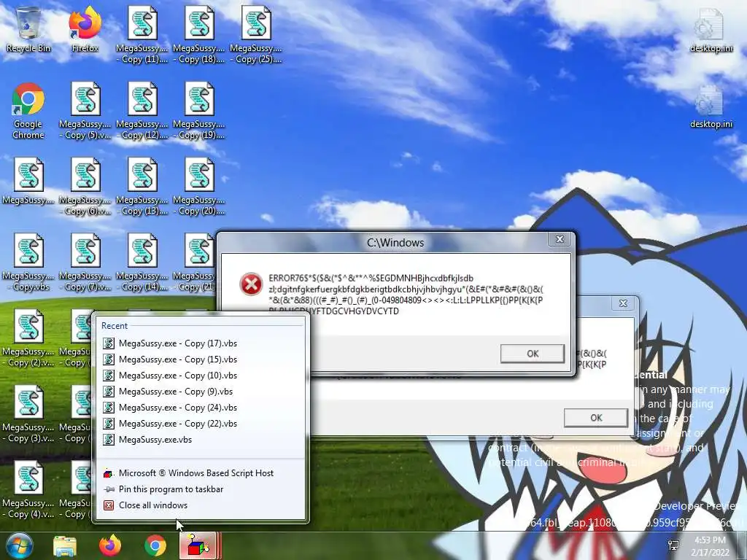Viewport: 747px width, 560px height.
Task: Select MegaSussy Copy (7) desktop file
Action: [x=85, y=262]
